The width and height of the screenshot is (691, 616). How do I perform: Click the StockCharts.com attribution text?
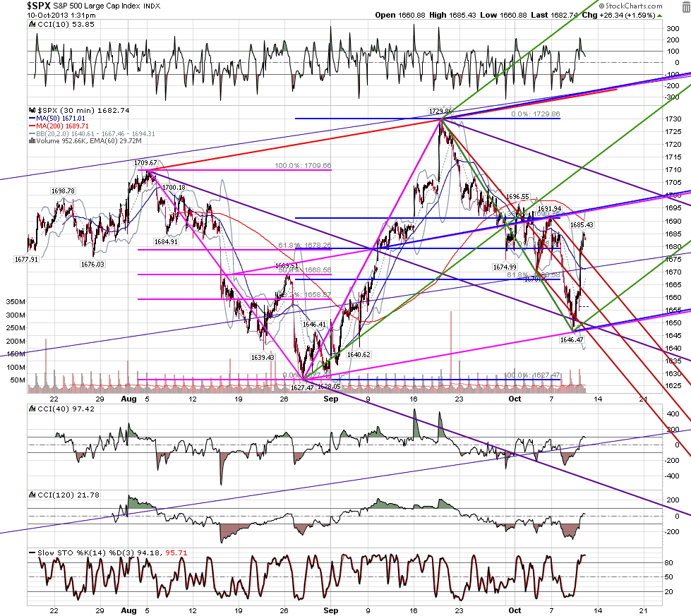(634, 6)
